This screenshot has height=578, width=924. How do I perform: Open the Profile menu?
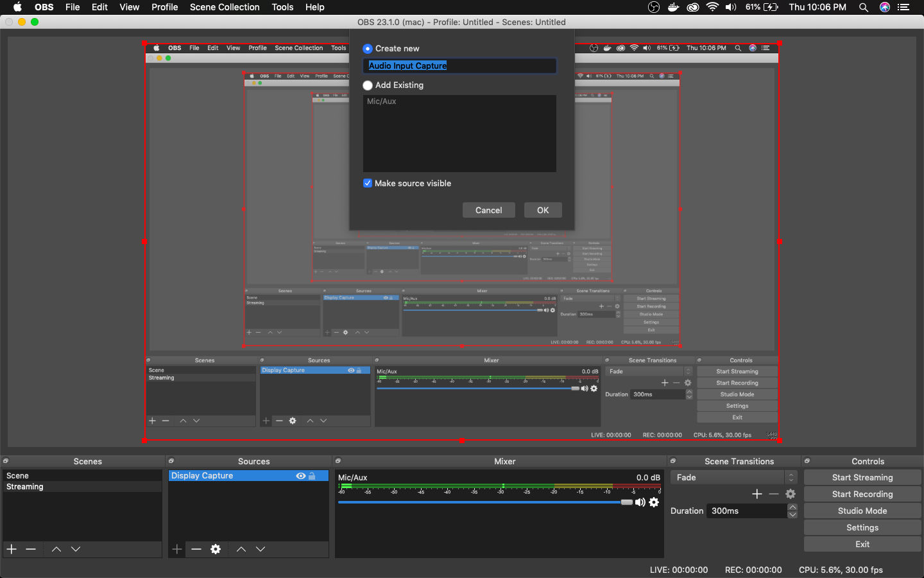tap(165, 7)
